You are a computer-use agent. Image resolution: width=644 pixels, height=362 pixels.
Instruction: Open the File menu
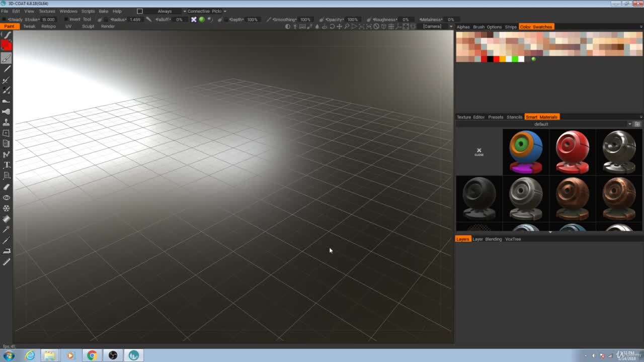pyautogui.click(x=5, y=11)
